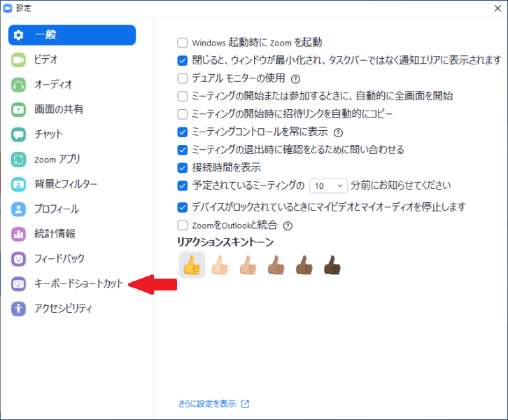Image resolution: width=508 pixels, height=420 pixels.
Task: Click help icon next to ZoomをOutlookと統合
Action: pyautogui.click(x=288, y=226)
